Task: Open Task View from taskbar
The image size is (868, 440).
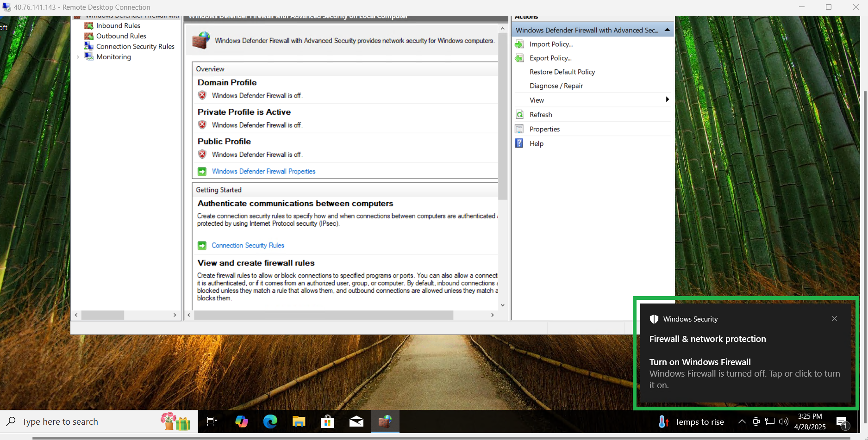Action: pos(212,421)
